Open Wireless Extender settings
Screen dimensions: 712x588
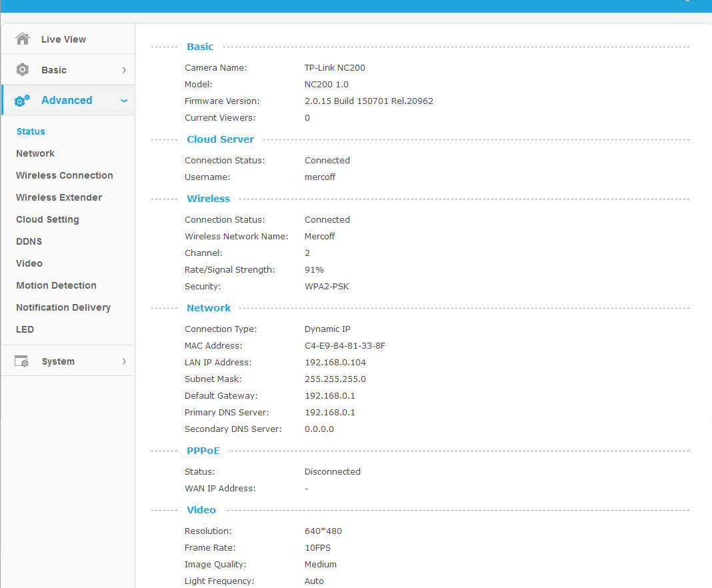click(x=59, y=197)
